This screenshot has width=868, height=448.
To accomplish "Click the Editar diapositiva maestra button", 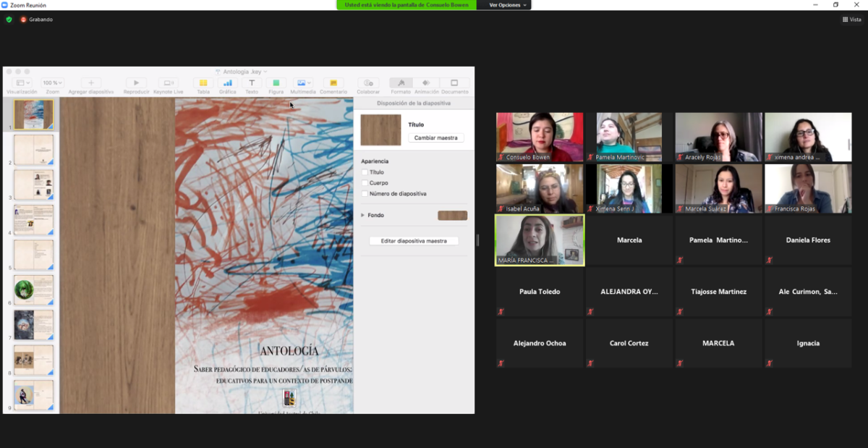I will coord(414,241).
